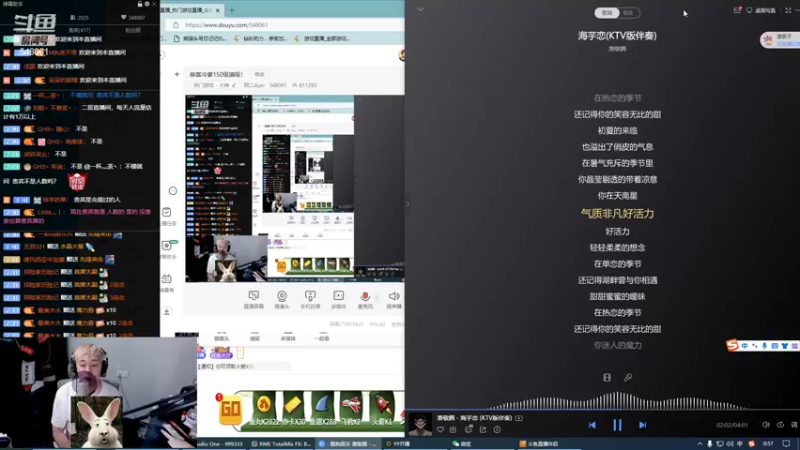
Task: Pause the song in the music player
Action: [x=617, y=425]
